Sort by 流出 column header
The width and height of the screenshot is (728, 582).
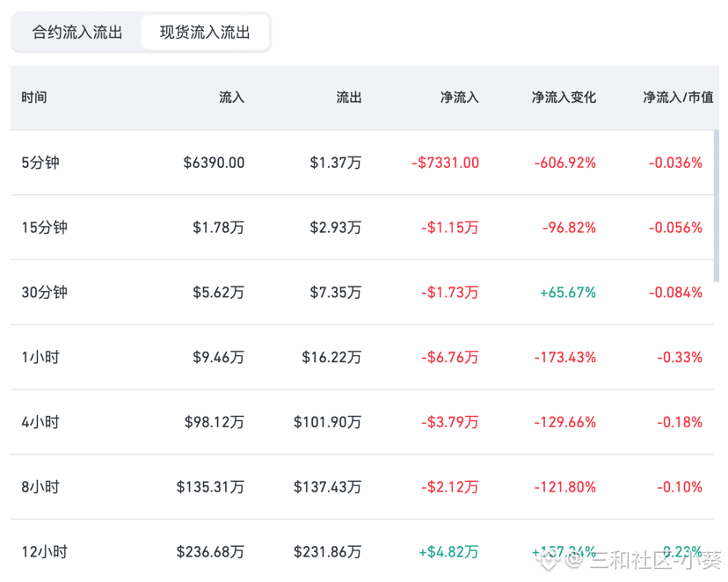click(349, 98)
